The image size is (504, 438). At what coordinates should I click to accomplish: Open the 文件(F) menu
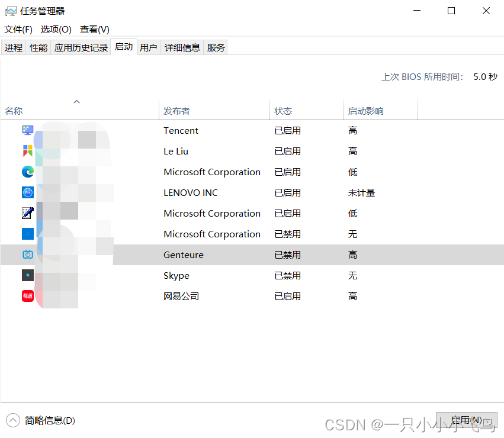click(x=18, y=30)
